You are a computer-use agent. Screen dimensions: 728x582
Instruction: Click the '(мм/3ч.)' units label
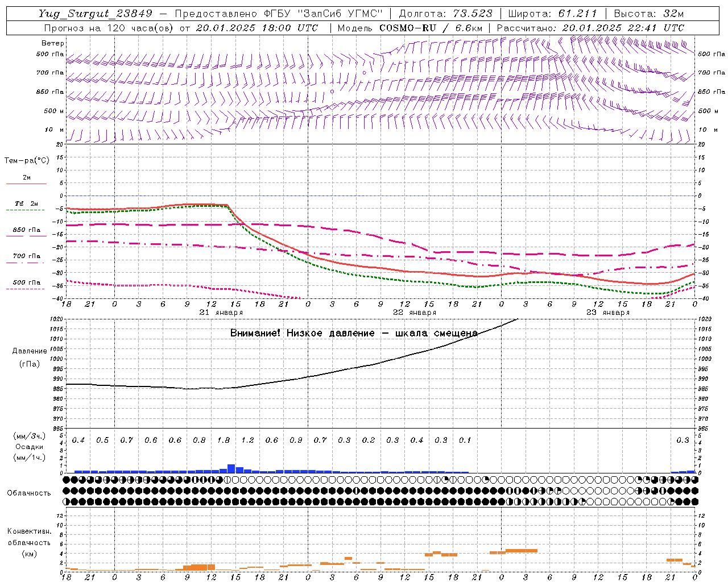(29, 436)
